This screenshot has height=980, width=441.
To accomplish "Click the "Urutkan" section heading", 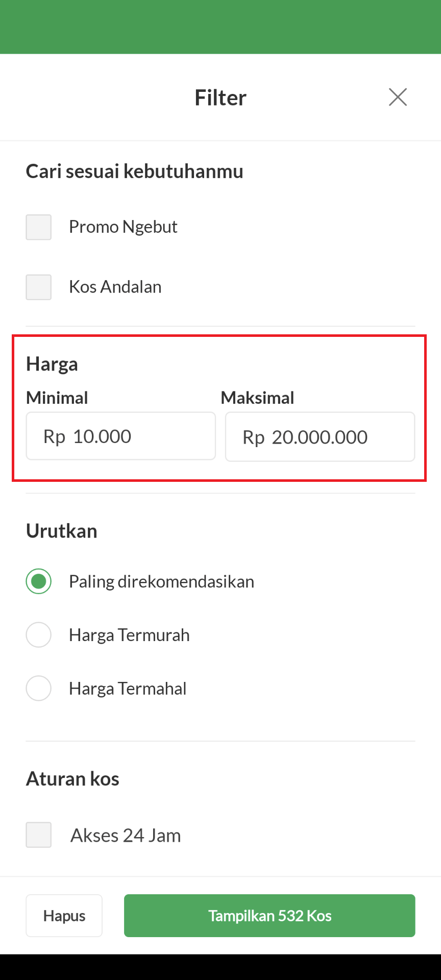I will [x=62, y=531].
